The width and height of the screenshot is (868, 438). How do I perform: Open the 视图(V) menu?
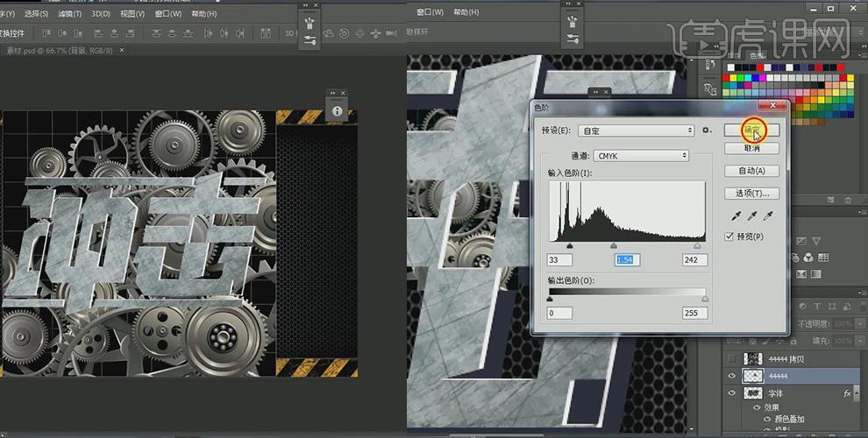(132, 14)
